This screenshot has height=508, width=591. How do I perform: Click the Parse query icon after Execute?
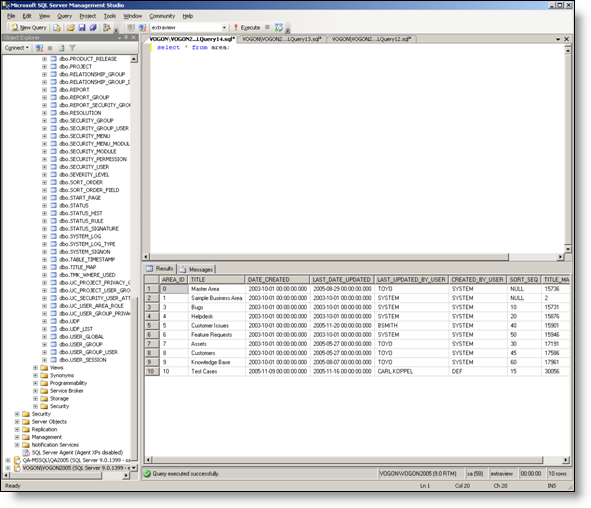[279, 28]
